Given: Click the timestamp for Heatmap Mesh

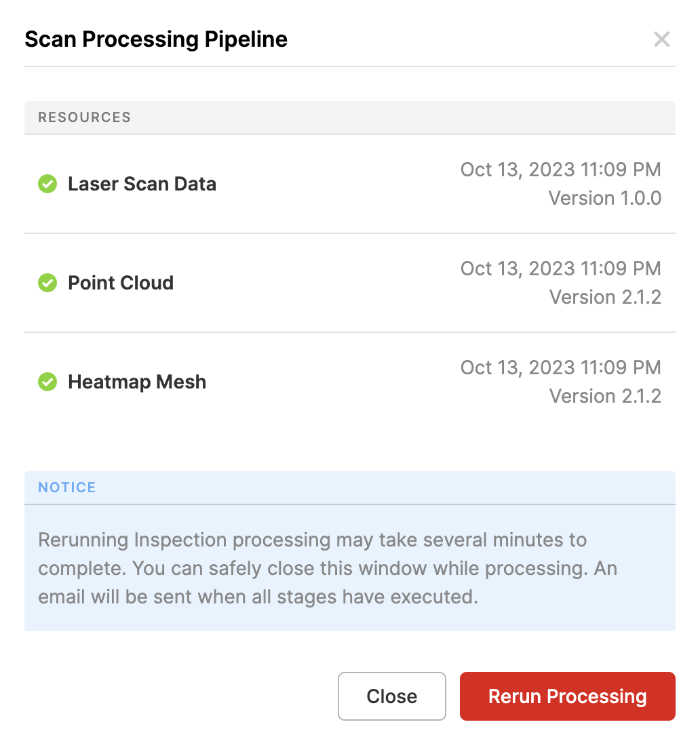Looking at the screenshot, I should tap(561, 367).
